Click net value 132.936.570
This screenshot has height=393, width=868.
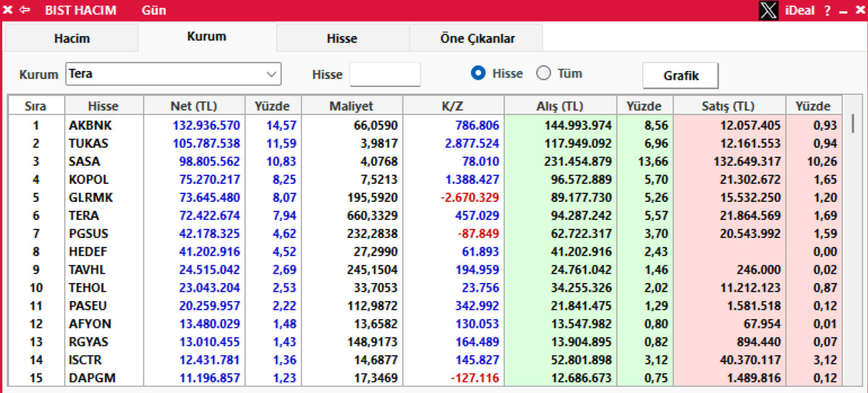point(206,125)
